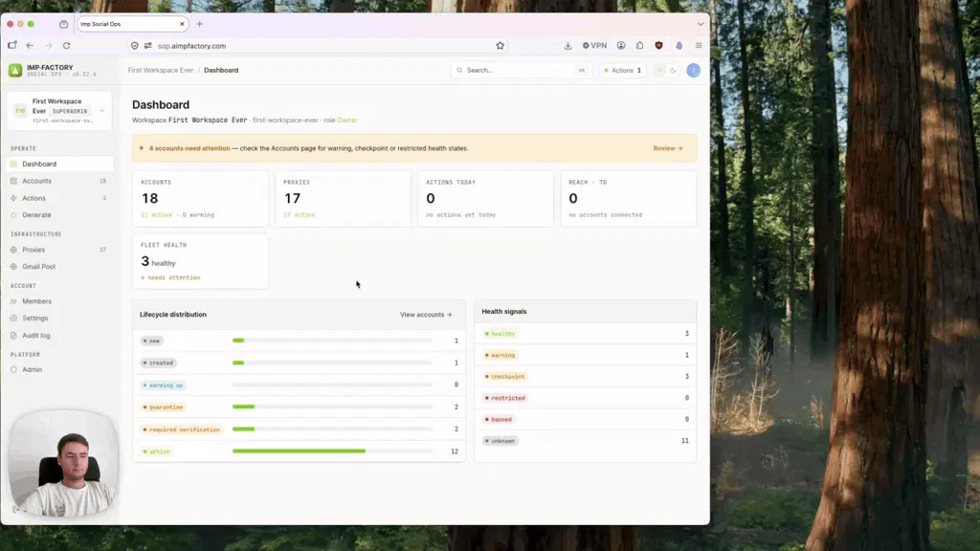Open the browser hamburger menu

[699, 46]
